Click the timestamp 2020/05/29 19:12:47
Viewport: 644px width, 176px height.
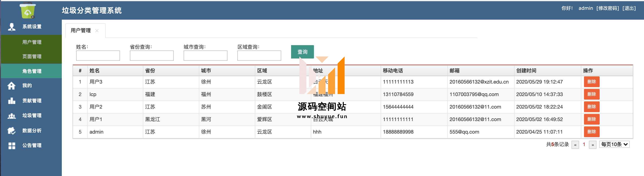(x=539, y=82)
